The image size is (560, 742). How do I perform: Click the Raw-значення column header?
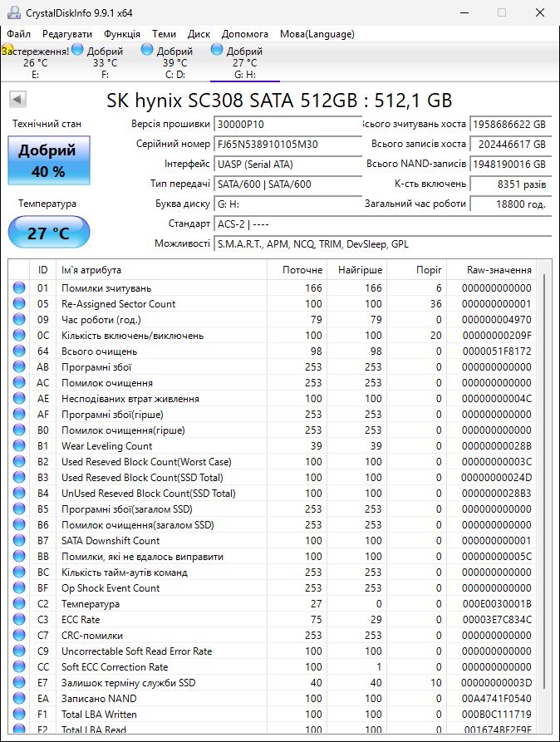(x=491, y=270)
